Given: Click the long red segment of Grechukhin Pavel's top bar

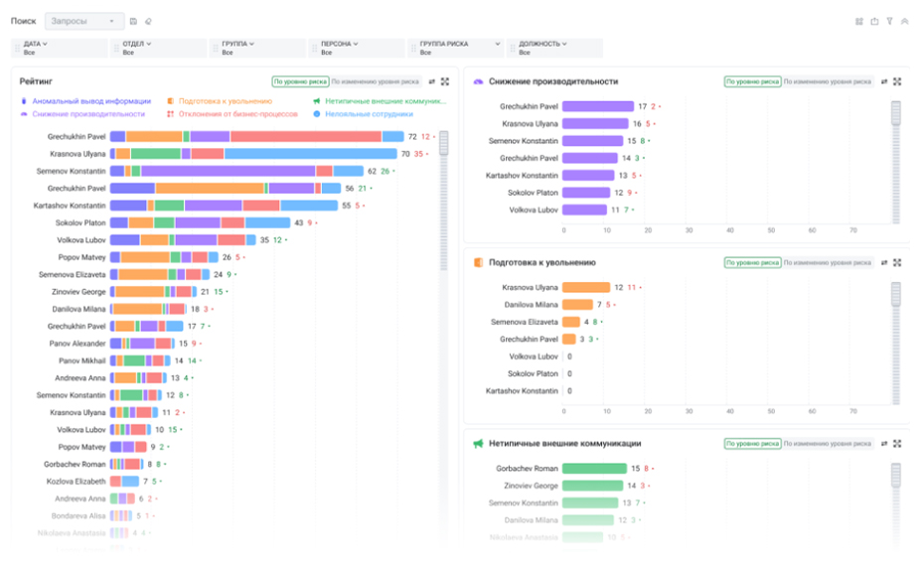Looking at the screenshot, I should (306, 137).
